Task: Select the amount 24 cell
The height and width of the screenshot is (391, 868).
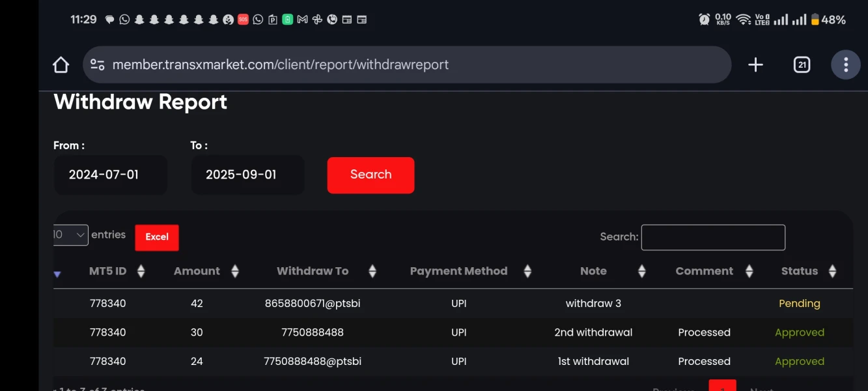Action: tap(197, 361)
